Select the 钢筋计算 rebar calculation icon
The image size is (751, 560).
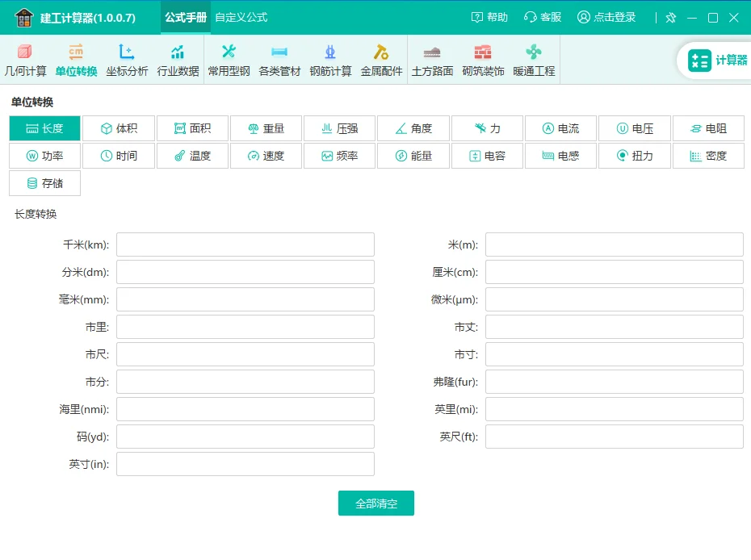(330, 59)
